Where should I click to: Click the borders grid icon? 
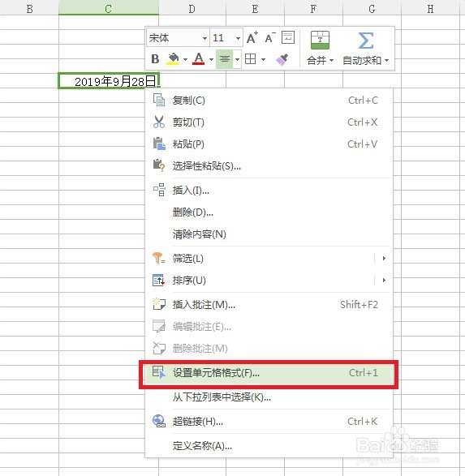250,59
